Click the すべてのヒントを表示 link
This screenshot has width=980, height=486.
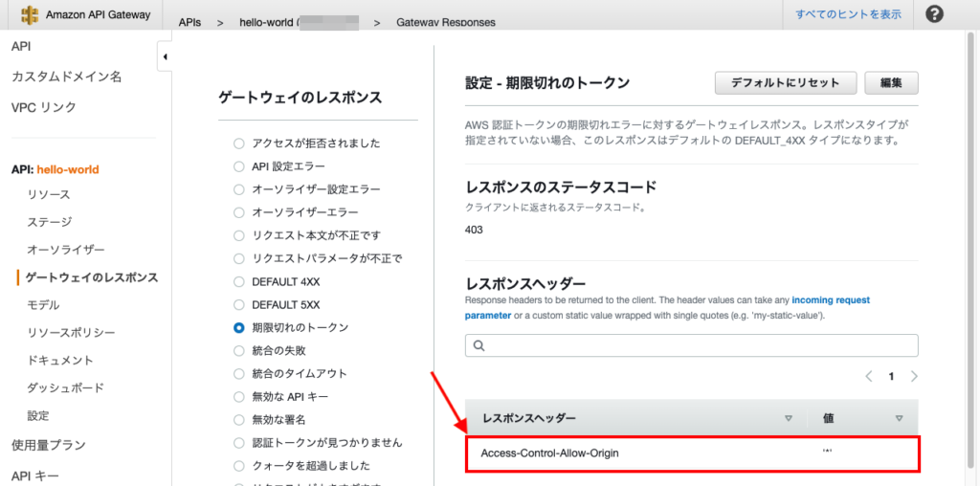point(848,14)
